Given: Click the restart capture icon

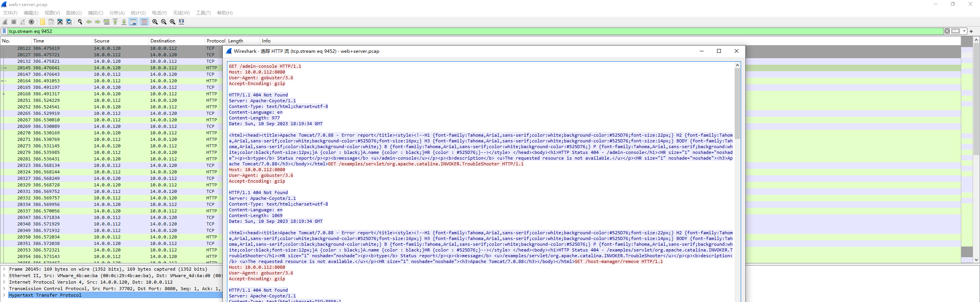Looking at the screenshot, I should coord(23,22).
